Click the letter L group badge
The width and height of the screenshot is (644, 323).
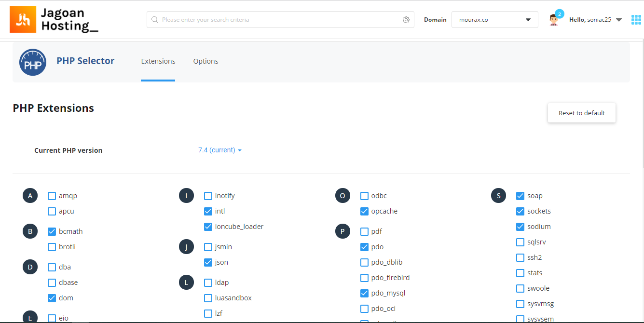tap(186, 283)
